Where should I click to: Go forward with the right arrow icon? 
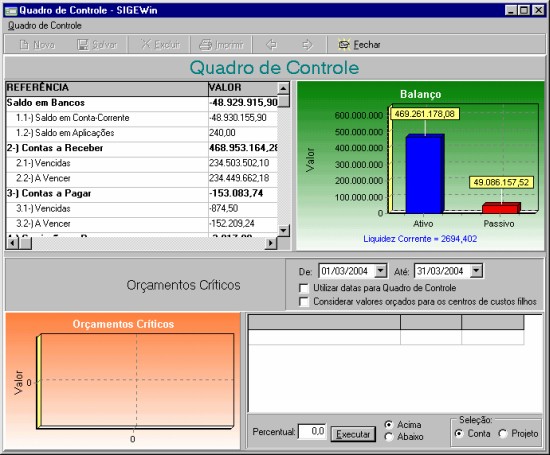(x=307, y=45)
